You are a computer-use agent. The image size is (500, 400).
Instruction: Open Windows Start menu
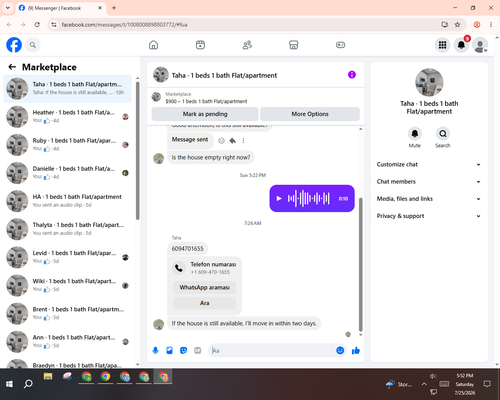[x=9, y=384]
